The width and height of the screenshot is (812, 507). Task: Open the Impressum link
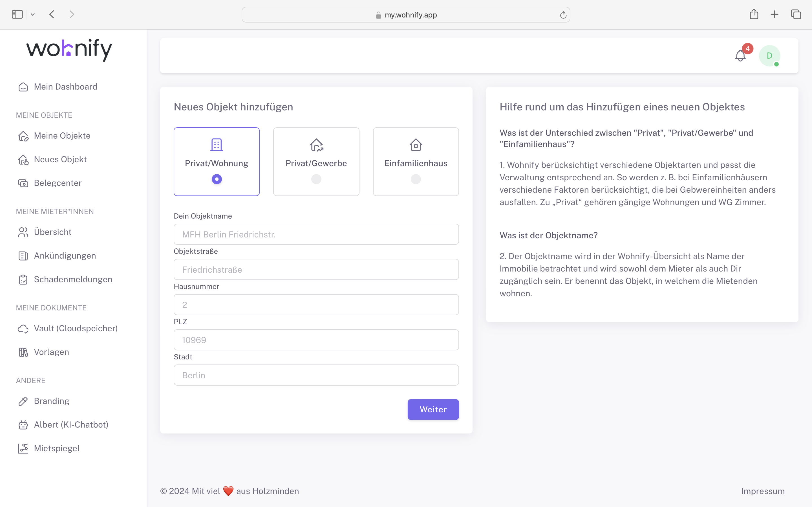tap(763, 491)
